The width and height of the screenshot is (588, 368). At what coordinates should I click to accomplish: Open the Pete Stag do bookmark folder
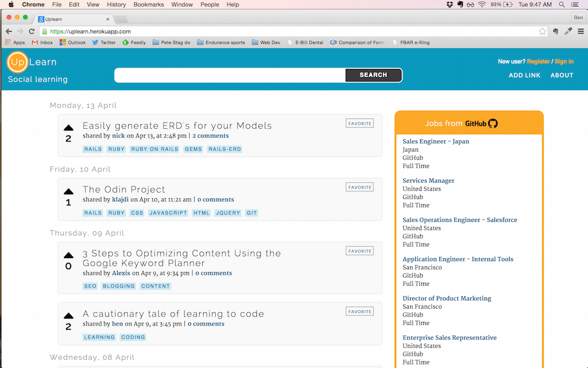pos(171,43)
